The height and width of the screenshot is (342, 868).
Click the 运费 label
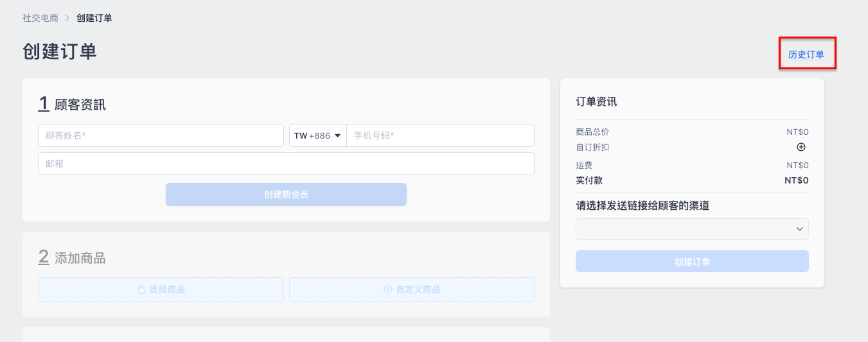pyautogui.click(x=584, y=165)
